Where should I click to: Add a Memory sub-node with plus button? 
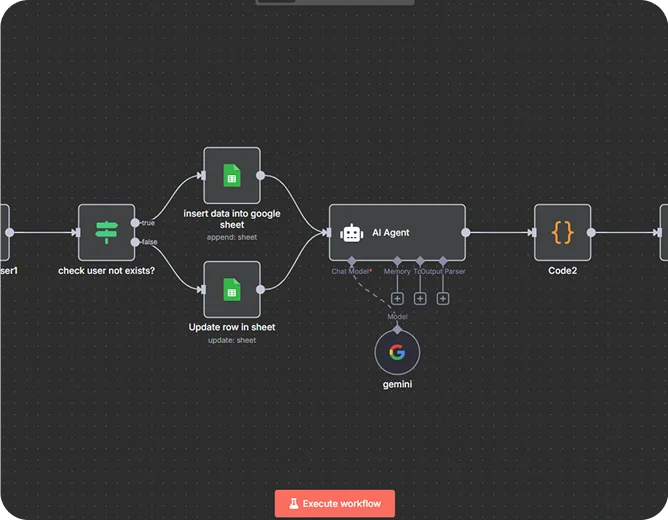point(397,298)
